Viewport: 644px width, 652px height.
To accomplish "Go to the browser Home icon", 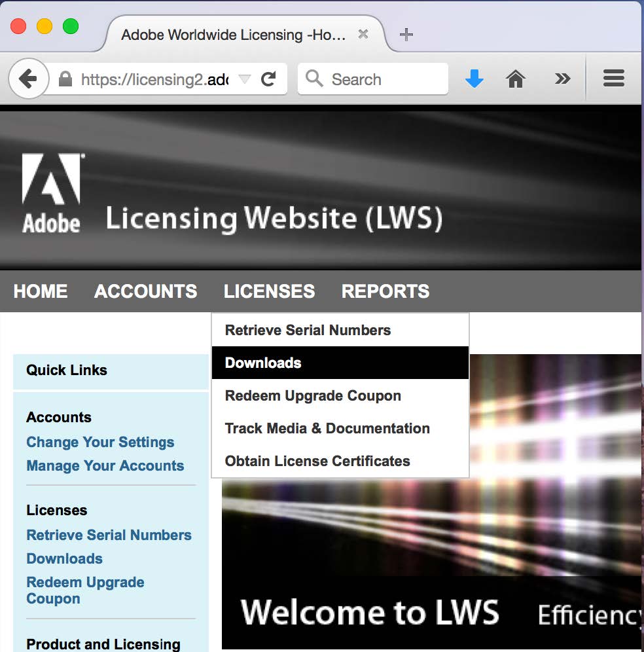I will click(x=516, y=78).
